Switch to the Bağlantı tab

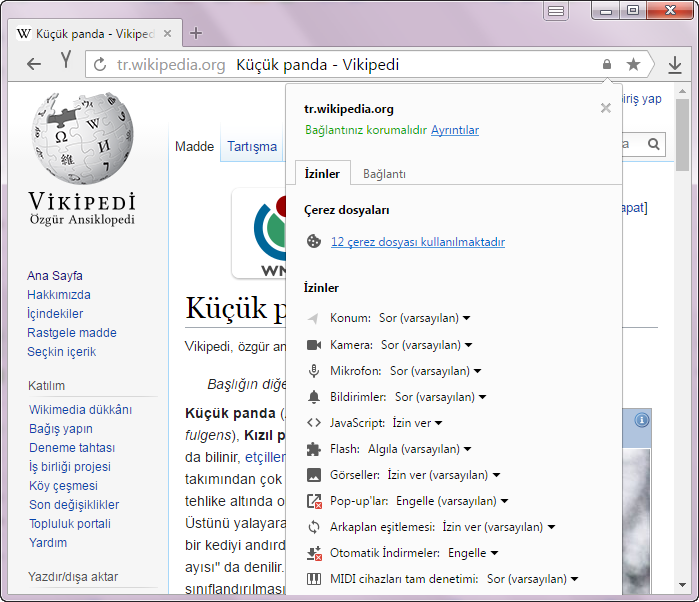(384, 174)
